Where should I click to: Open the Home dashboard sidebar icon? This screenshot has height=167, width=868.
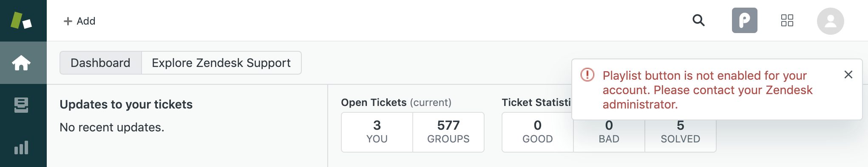(x=21, y=63)
